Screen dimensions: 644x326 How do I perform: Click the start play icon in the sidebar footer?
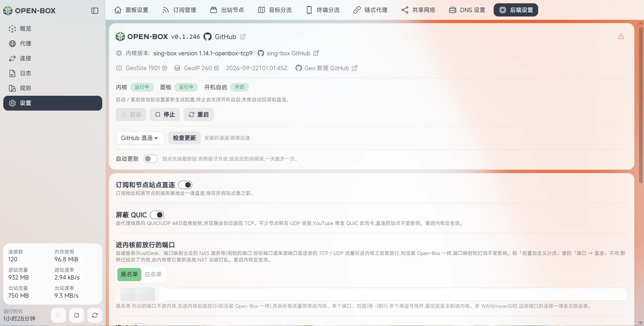pos(58,315)
